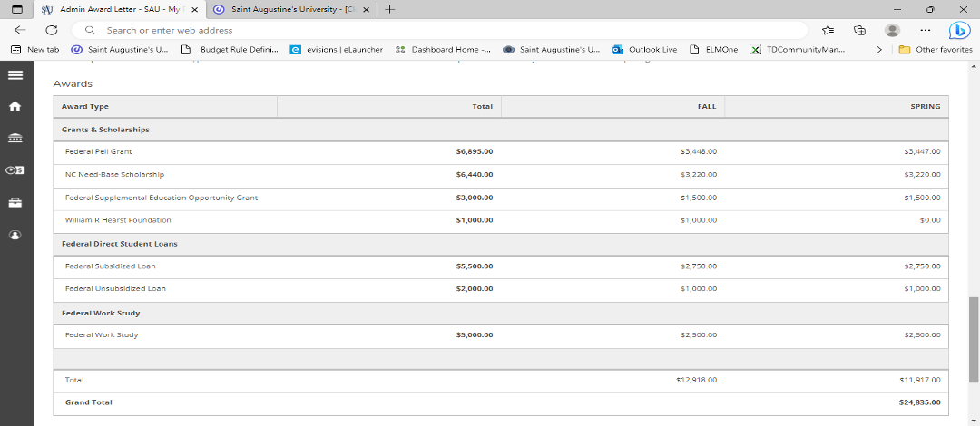
Task: Expand the bookmarks overflow chevron
Action: coord(878,50)
